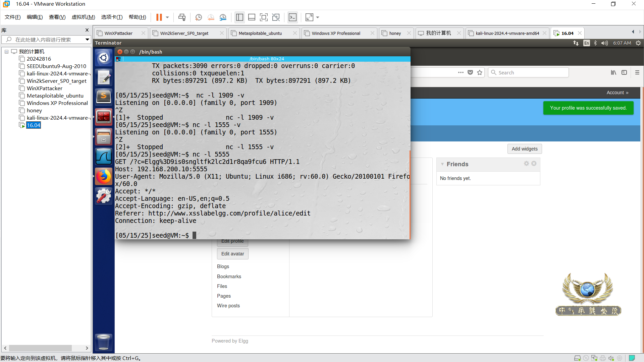
Task: Click the Add widgets button
Action: (x=524, y=149)
